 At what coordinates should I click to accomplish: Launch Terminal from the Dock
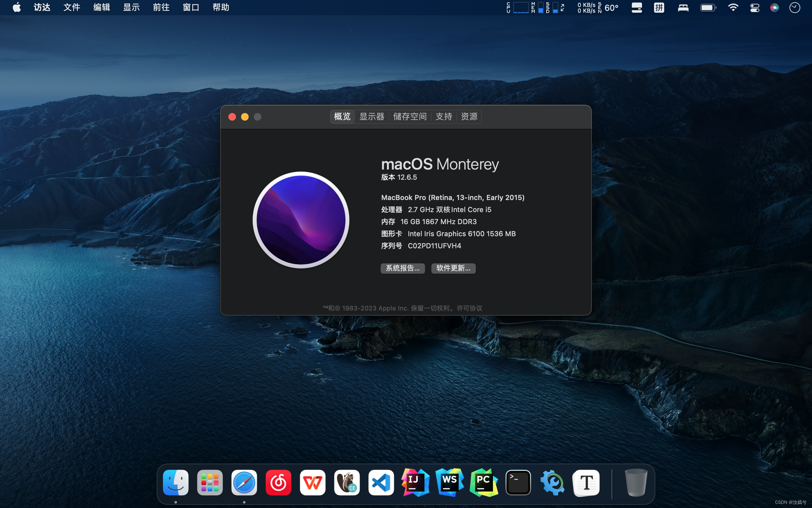click(518, 483)
